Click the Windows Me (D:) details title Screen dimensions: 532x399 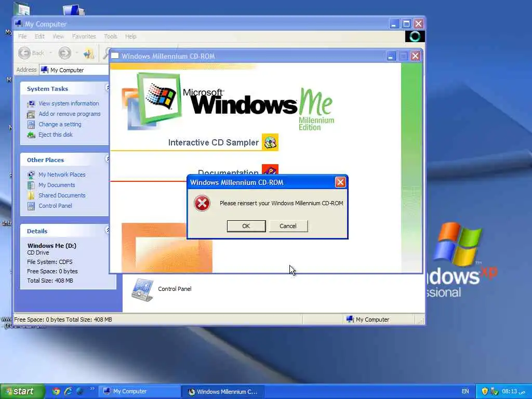tap(52, 246)
